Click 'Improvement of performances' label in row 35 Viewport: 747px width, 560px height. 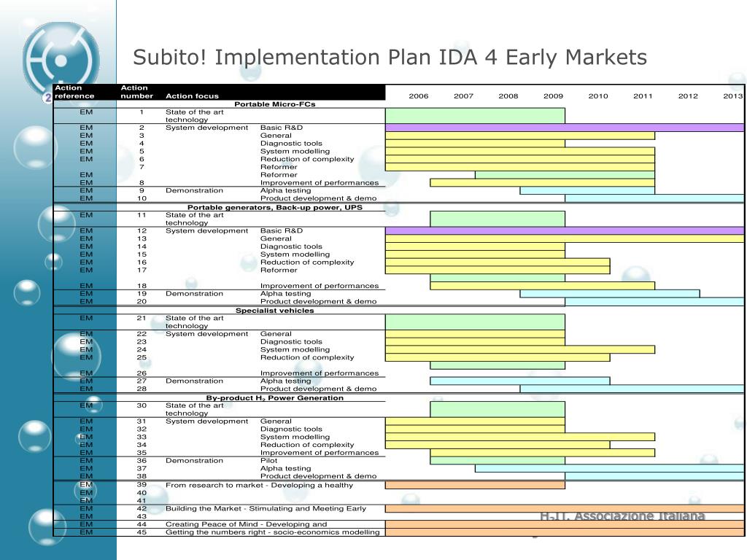coord(320,453)
